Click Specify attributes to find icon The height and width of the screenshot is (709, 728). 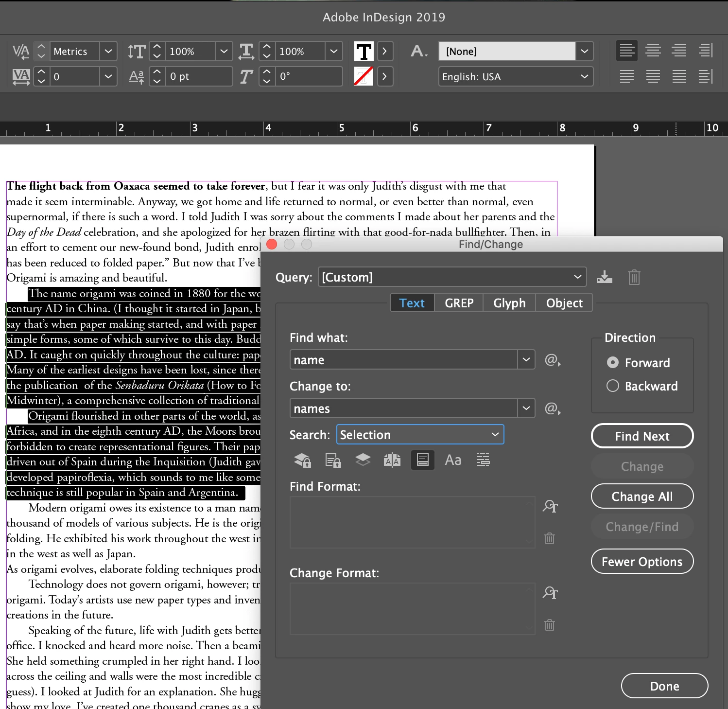tap(550, 506)
